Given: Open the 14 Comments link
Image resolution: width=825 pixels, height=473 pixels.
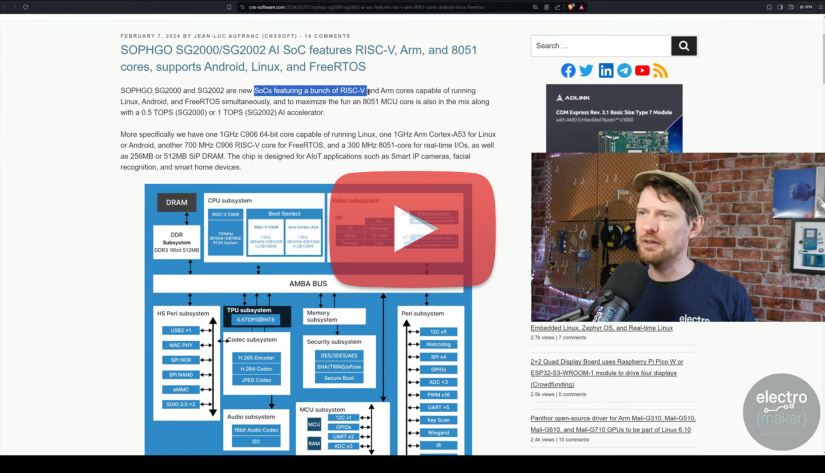Looking at the screenshot, I should point(327,36).
